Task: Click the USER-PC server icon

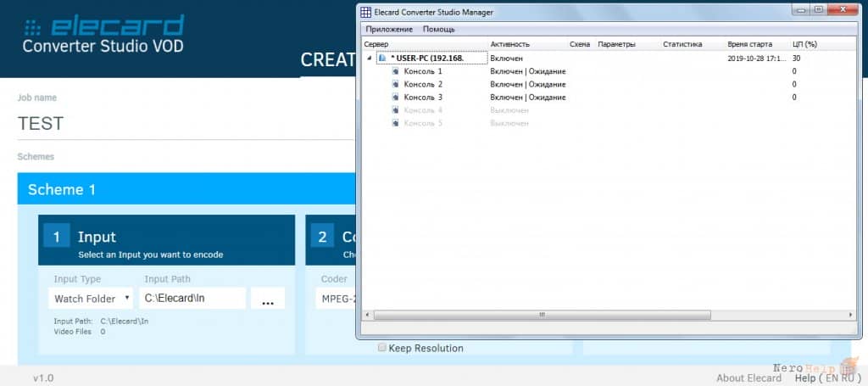Action: click(x=382, y=59)
